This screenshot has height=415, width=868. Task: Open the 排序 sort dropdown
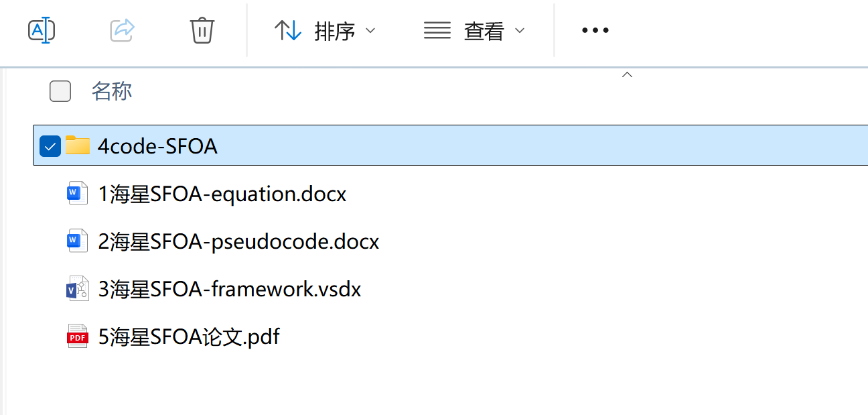pyautogui.click(x=325, y=30)
